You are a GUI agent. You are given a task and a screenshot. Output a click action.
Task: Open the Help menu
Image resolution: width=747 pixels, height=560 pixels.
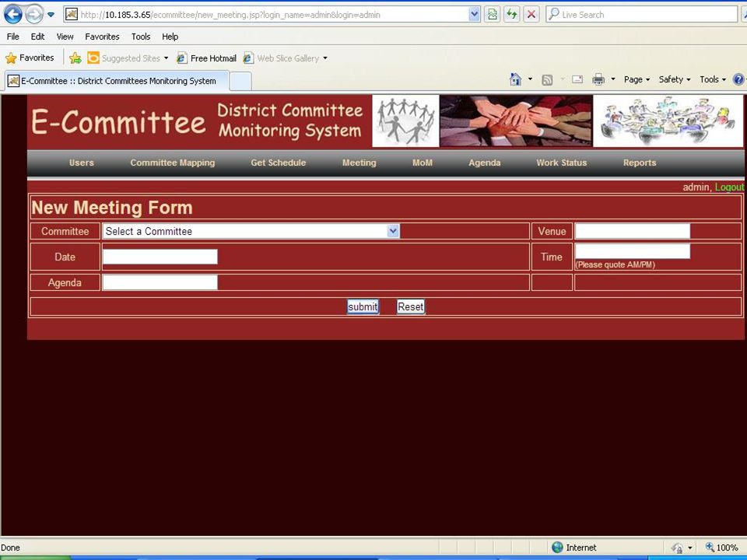click(170, 37)
